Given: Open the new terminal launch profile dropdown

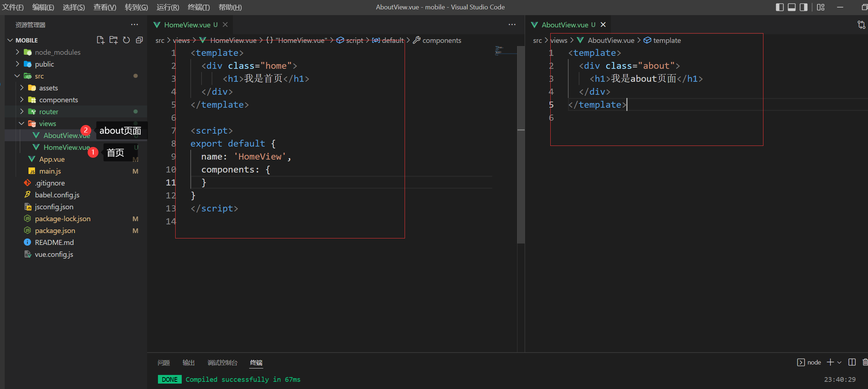Looking at the screenshot, I should point(840,362).
